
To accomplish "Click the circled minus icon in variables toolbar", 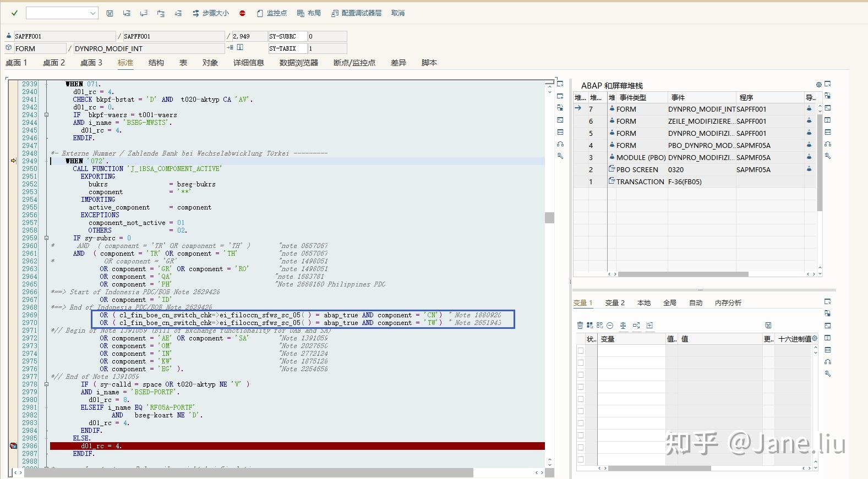I will coord(610,326).
